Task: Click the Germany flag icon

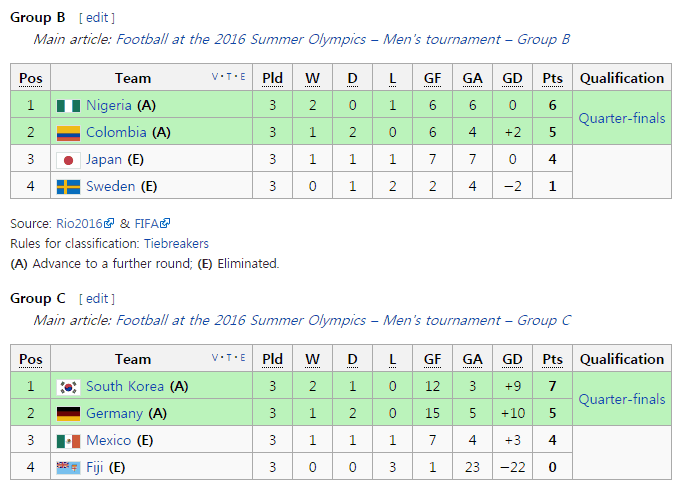Action: tap(68, 413)
